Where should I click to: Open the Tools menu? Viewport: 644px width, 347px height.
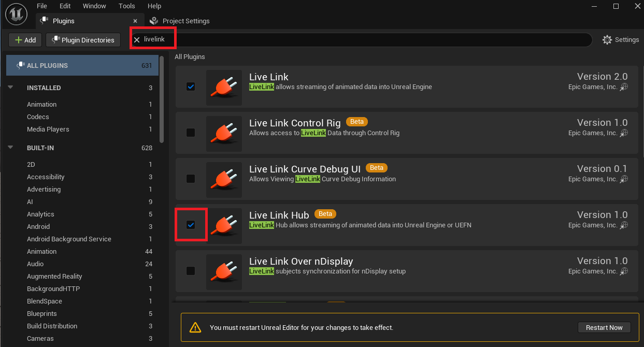126,6
